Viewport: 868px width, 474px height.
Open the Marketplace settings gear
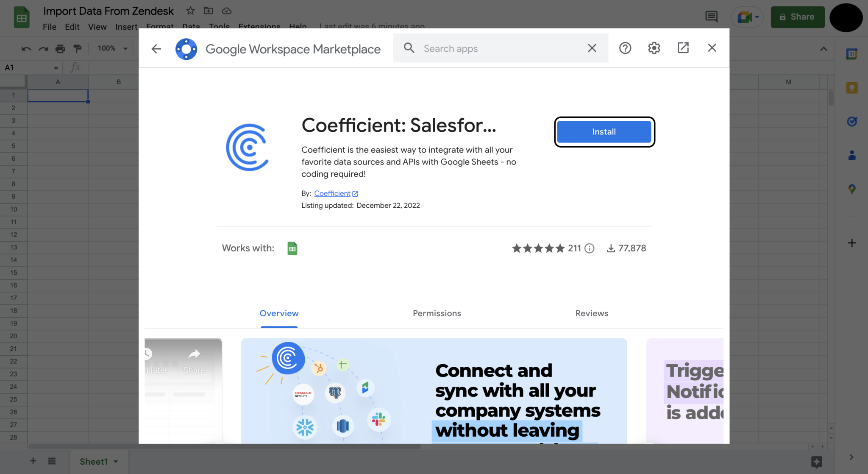click(x=654, y=48)
